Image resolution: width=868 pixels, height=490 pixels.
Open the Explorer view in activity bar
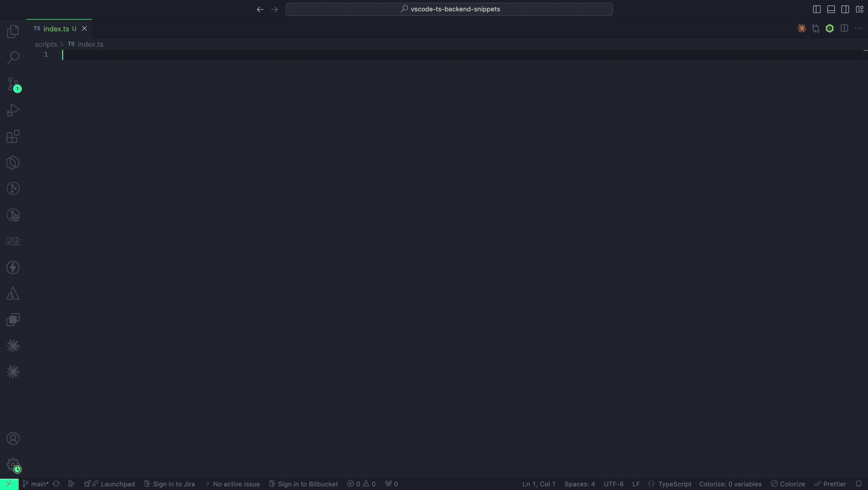[13, 31]
